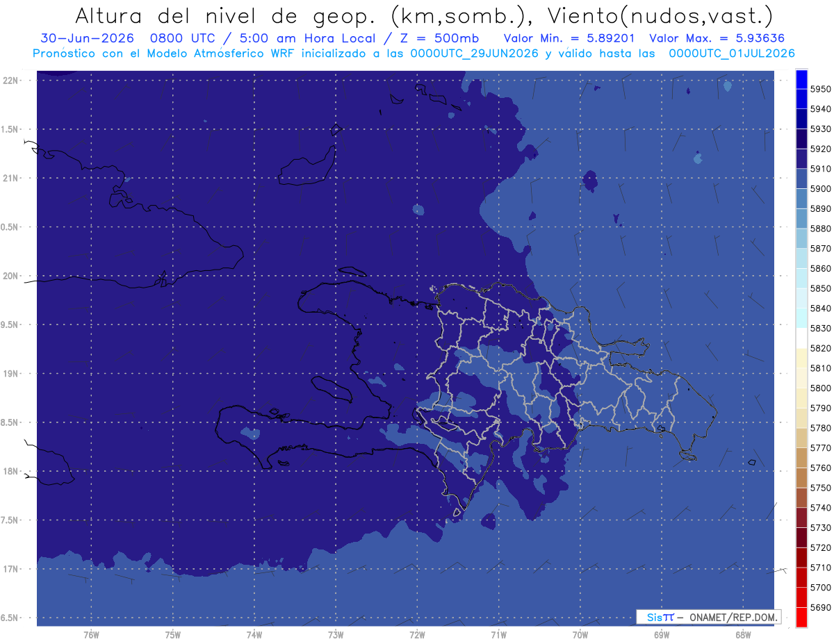Click the 5950 legend value

tap(821, 89)
